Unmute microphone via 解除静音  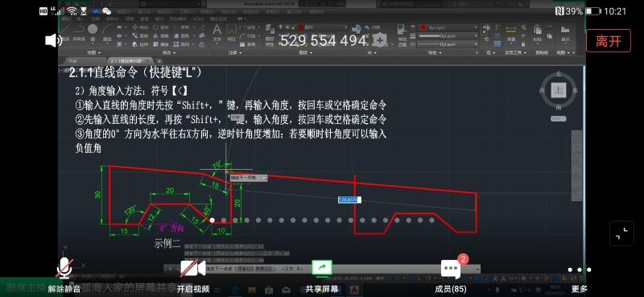tap(64, 275)
